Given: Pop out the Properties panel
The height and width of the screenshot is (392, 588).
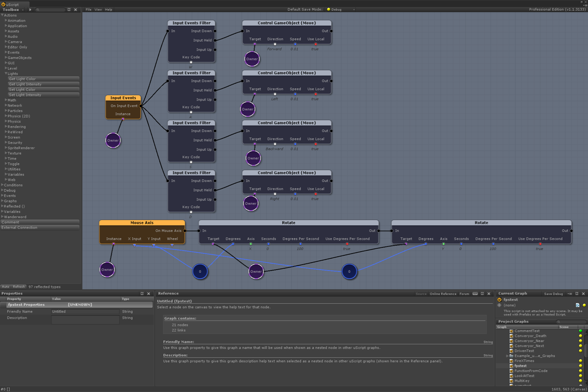Looking at the screenshot, I should point(142,294).
